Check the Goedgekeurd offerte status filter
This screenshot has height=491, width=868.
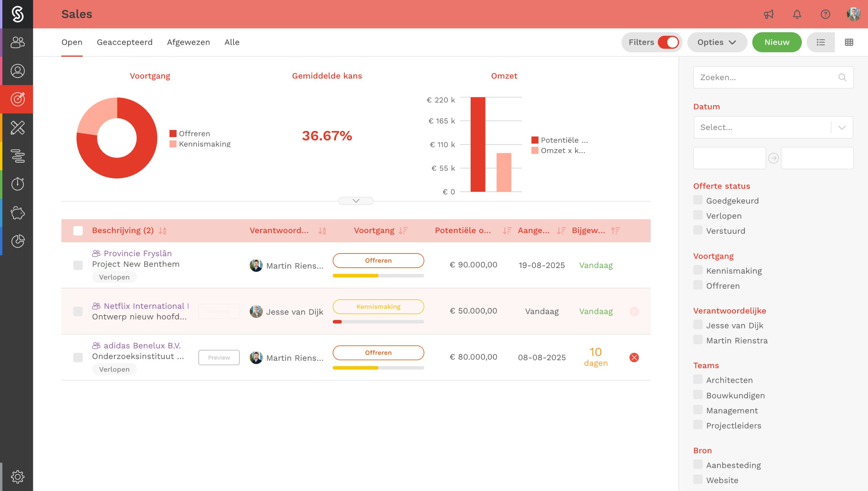pyautogui.click(x=698, y=200)
